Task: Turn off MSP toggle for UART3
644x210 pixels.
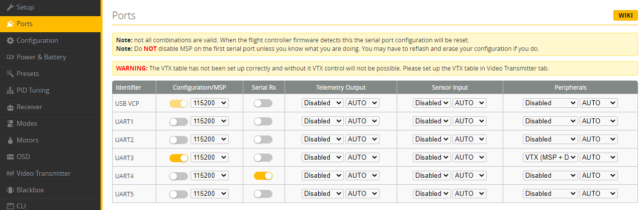Action: pyautogui.click(x=178, y=158)
